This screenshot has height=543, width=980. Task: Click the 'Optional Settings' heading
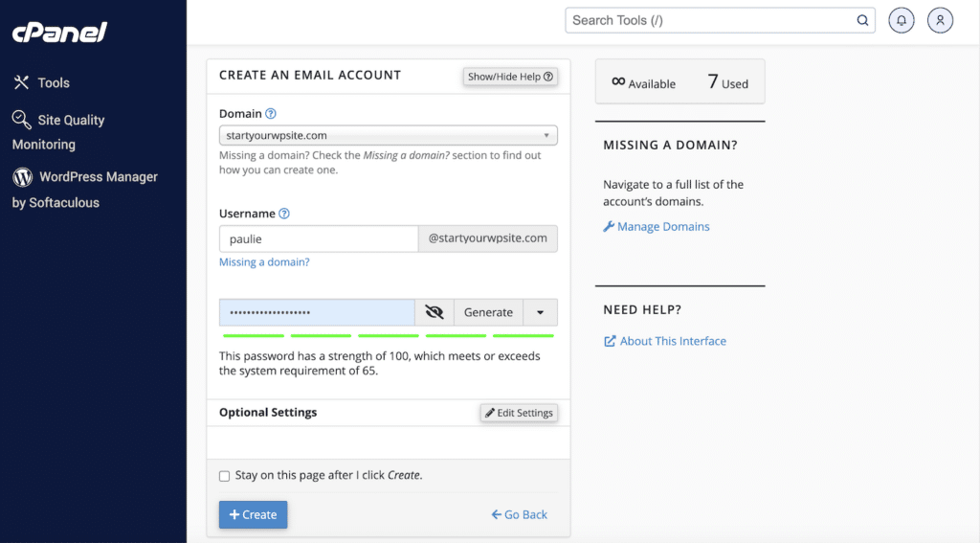[268, 412]
